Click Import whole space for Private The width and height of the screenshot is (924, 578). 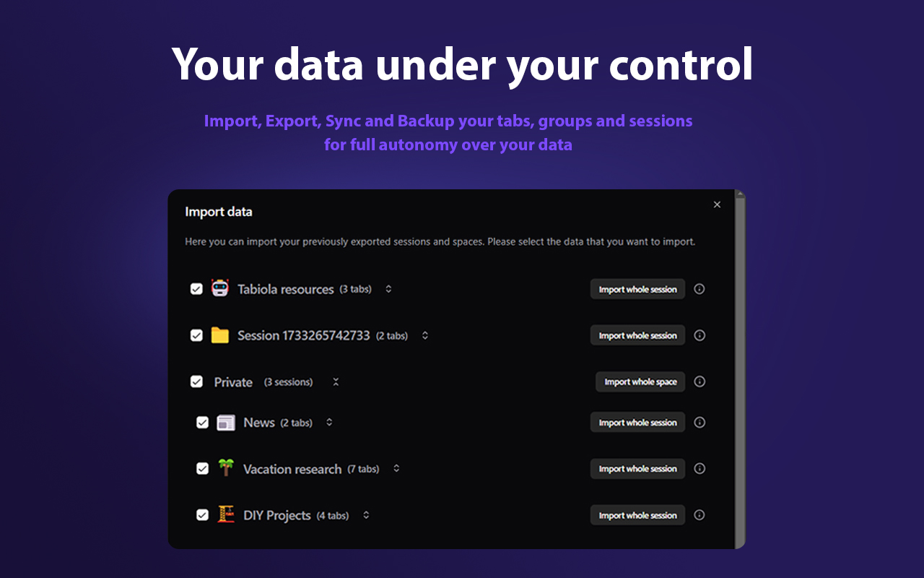click(x=640, y=381)
